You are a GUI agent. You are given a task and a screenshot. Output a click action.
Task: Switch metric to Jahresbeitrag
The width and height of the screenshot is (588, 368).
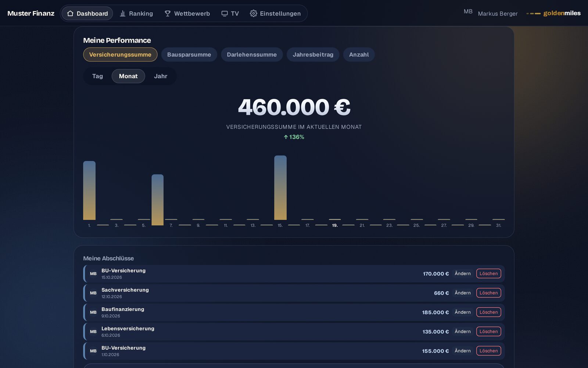click(x=313, y=54)
